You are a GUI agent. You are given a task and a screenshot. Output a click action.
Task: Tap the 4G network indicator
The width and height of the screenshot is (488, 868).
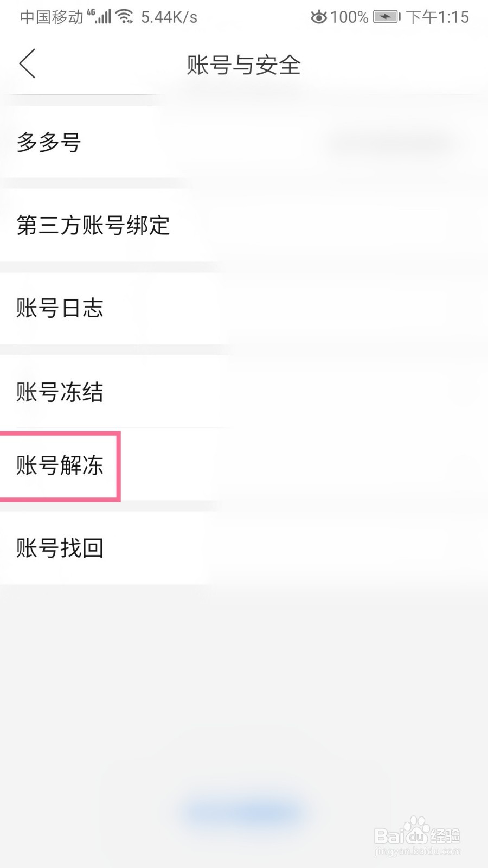(91, 12)
